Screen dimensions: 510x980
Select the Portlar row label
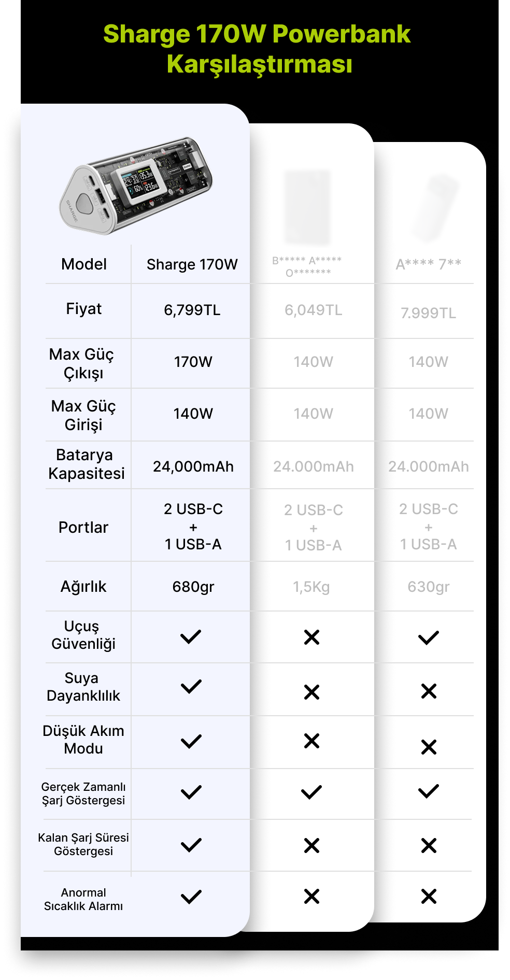click(x=83, y=527)
